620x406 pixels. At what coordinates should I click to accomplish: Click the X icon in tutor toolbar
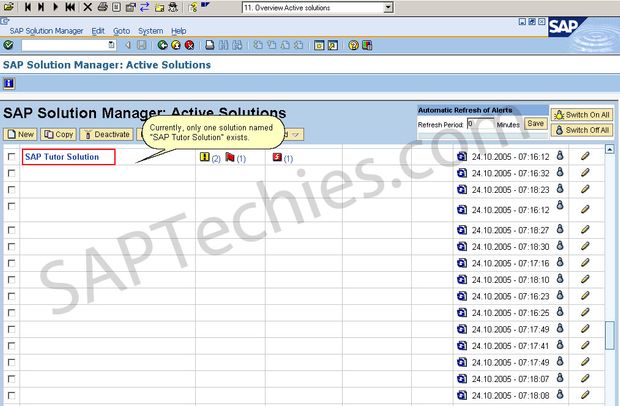(x=88, y=7)
